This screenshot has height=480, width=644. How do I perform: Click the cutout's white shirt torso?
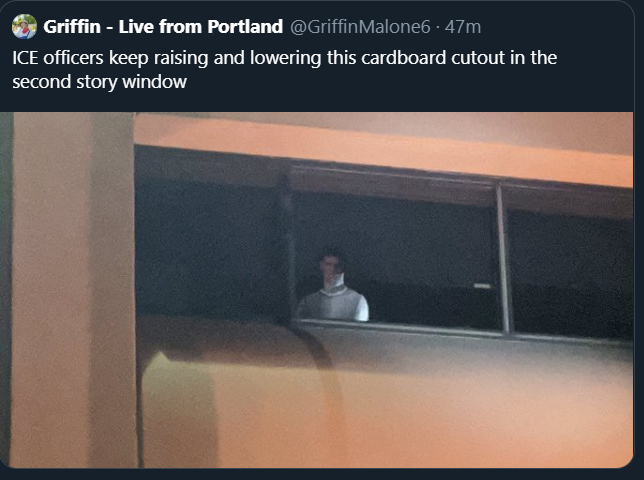click(x=334, y=304)
